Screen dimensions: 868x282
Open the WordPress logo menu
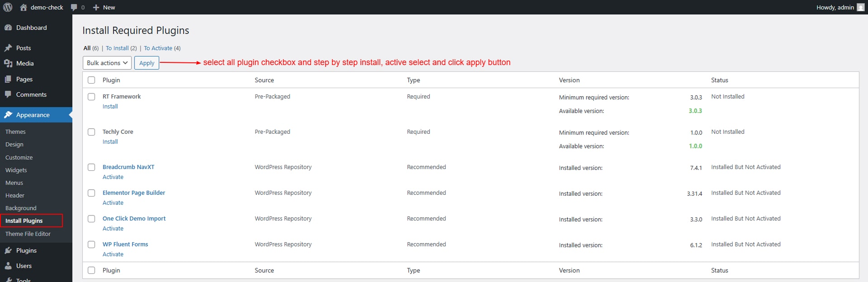pos(8,7)
